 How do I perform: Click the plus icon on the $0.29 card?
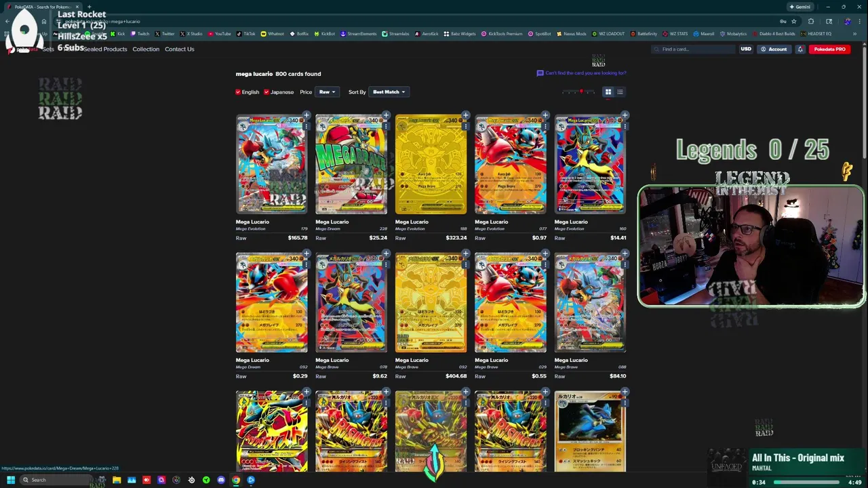(x=307, y=253)
